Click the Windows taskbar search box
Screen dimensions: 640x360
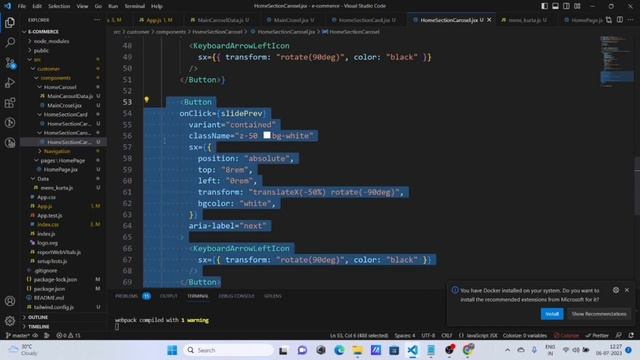[229, 350]
